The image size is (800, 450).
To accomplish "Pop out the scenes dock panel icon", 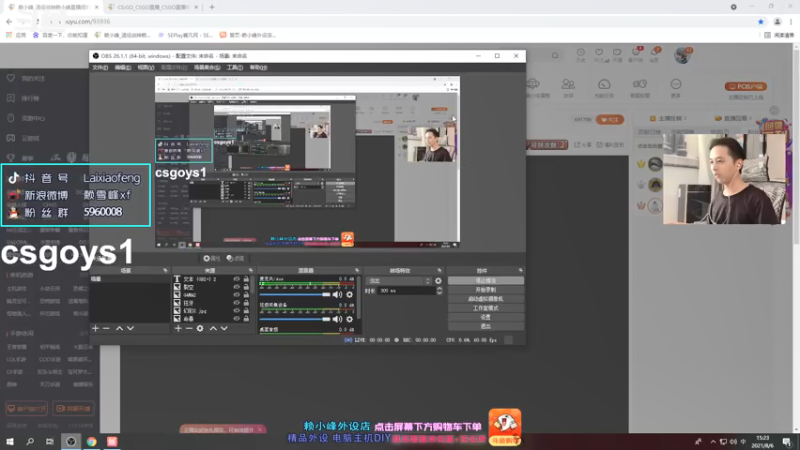I will coord(165,270).
